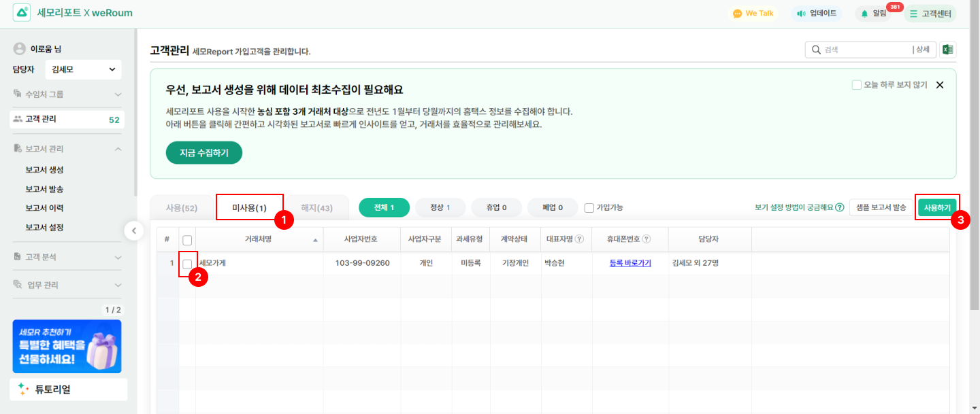The width and height of the screenshot is (980, 414).
Task: Click the 지금 수집하기 button
Action: (204, 153)
